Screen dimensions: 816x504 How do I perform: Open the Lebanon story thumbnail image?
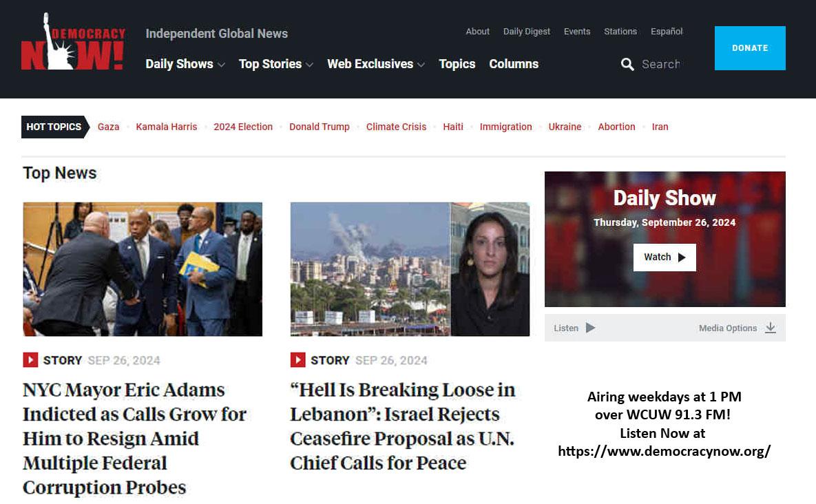point(410,269)
